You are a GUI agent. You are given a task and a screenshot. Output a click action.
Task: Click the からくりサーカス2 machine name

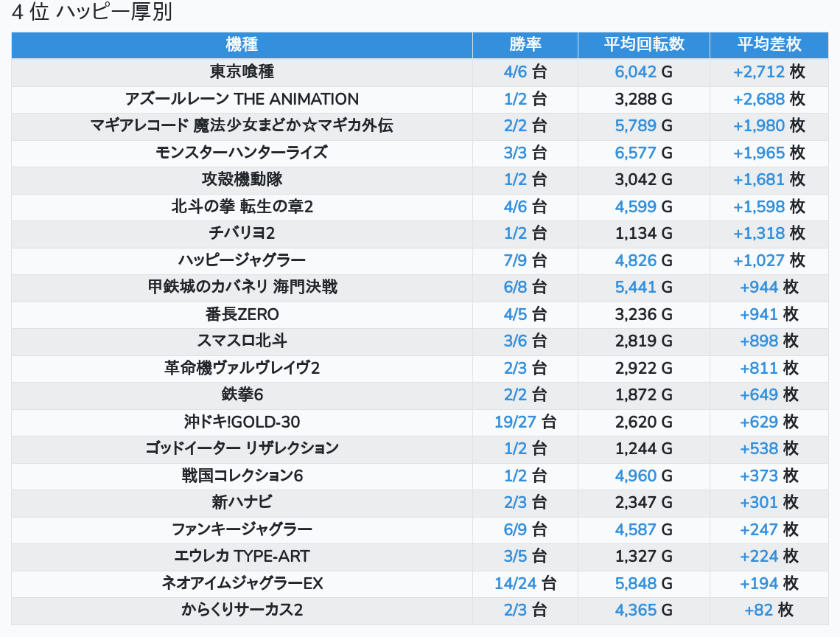pos(242,610)
